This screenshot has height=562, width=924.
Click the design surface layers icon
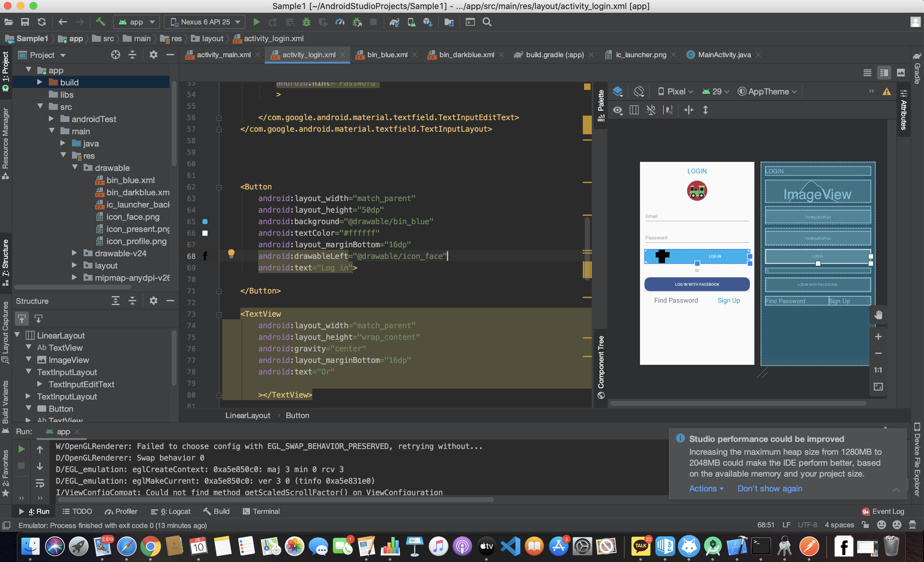(x=617, y=92)
